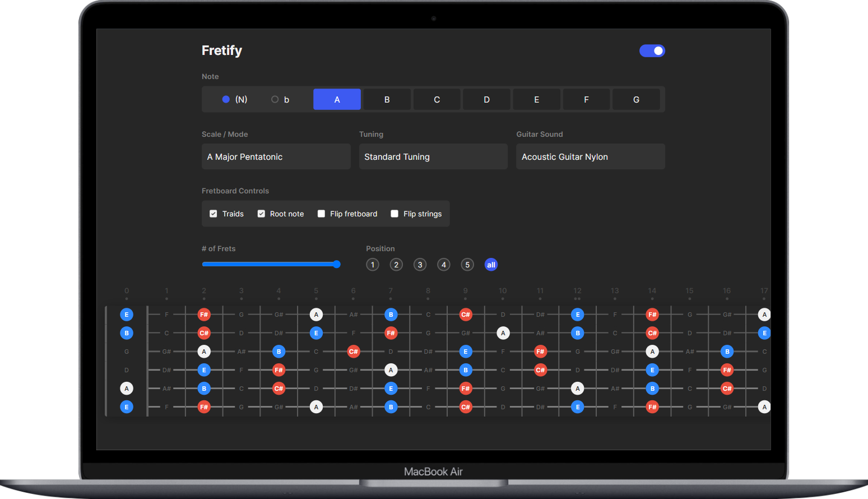
Task: Switch off the top-right toggle
Action: 652,50
